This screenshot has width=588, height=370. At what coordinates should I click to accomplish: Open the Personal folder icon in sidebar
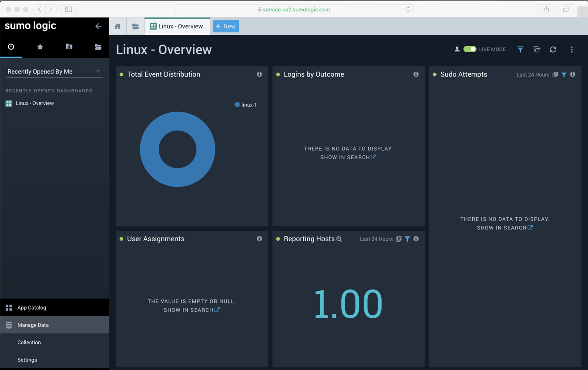(69, 47)
